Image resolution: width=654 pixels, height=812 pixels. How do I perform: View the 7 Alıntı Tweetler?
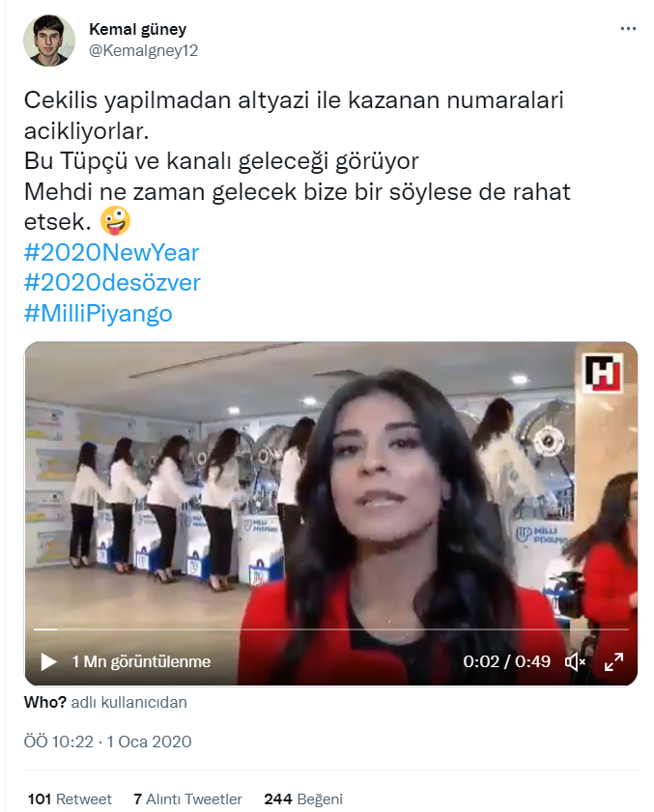(187, 799)
